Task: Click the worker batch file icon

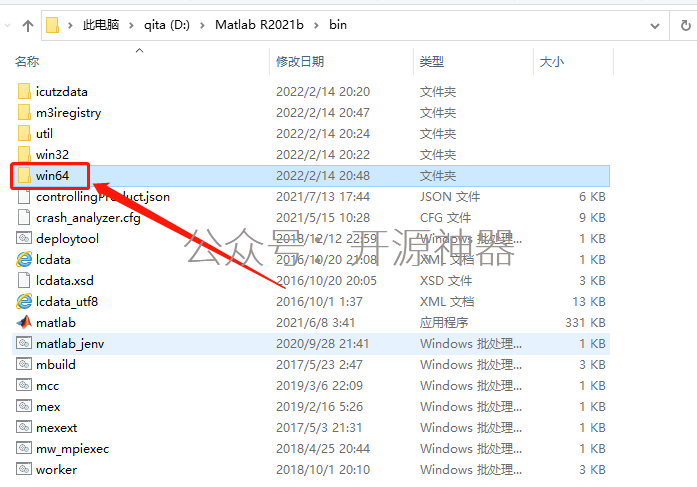Action: coord(24,470)
